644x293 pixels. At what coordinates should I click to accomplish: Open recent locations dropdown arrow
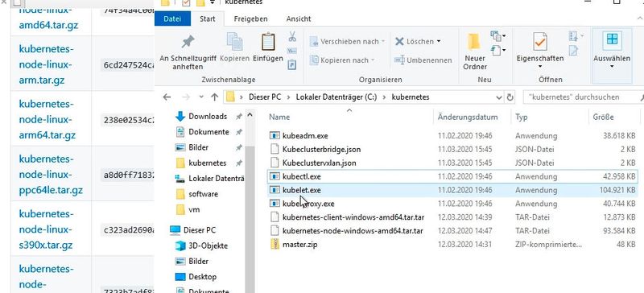point(200,97)
